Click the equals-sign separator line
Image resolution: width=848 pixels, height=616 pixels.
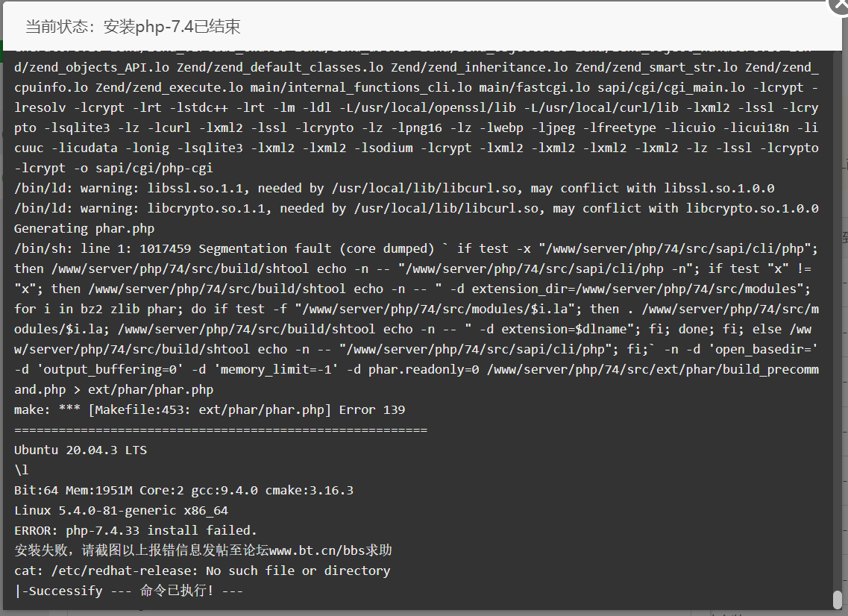coord(221,430)
